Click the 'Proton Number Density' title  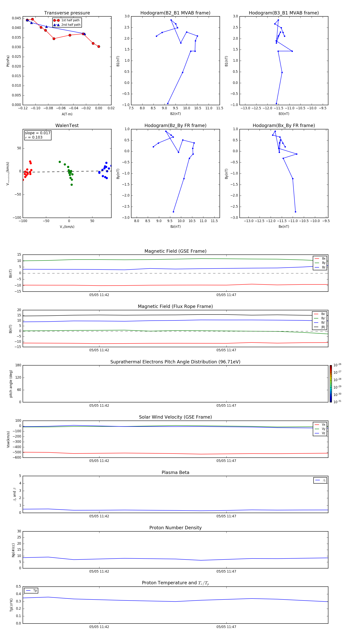(x=175, y=528)
